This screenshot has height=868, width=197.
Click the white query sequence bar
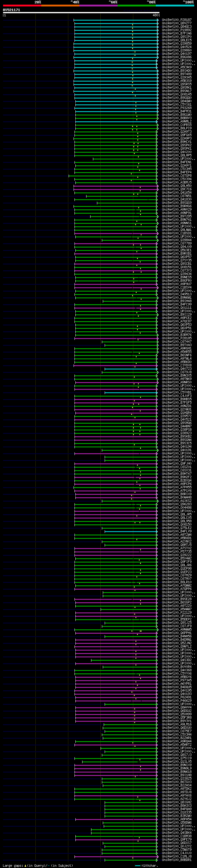81,13
